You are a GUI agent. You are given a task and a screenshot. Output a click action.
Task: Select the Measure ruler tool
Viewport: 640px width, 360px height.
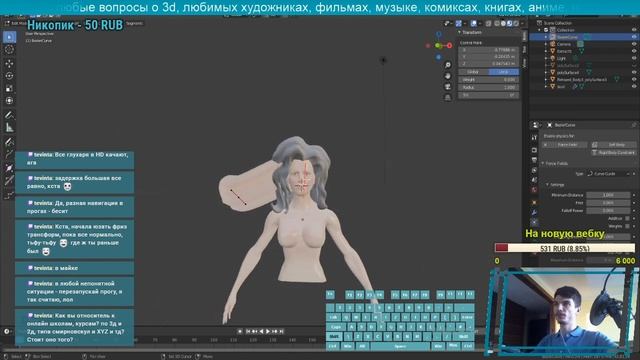point(9,128)
